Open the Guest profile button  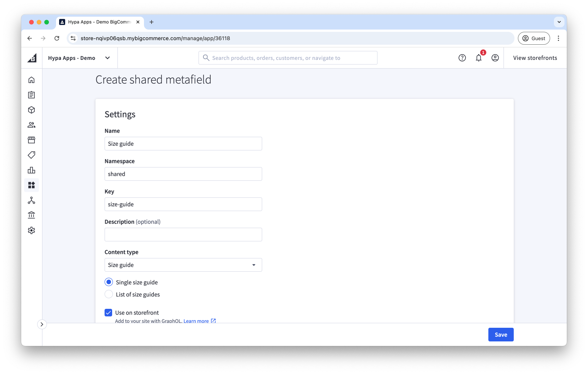coord(534,38)
